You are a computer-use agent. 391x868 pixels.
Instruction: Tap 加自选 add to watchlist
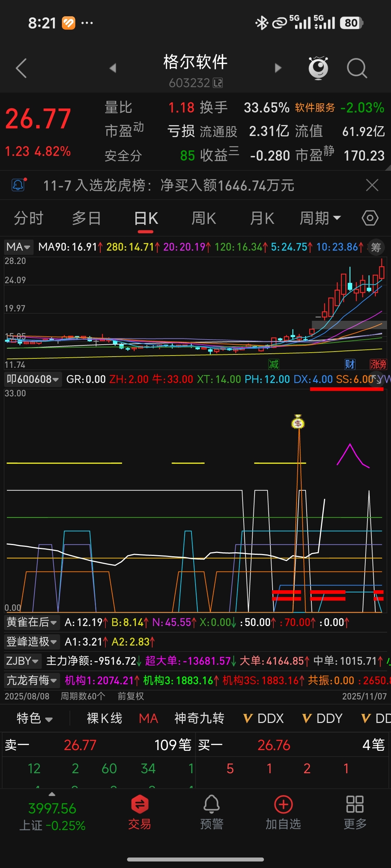[283, 812]
